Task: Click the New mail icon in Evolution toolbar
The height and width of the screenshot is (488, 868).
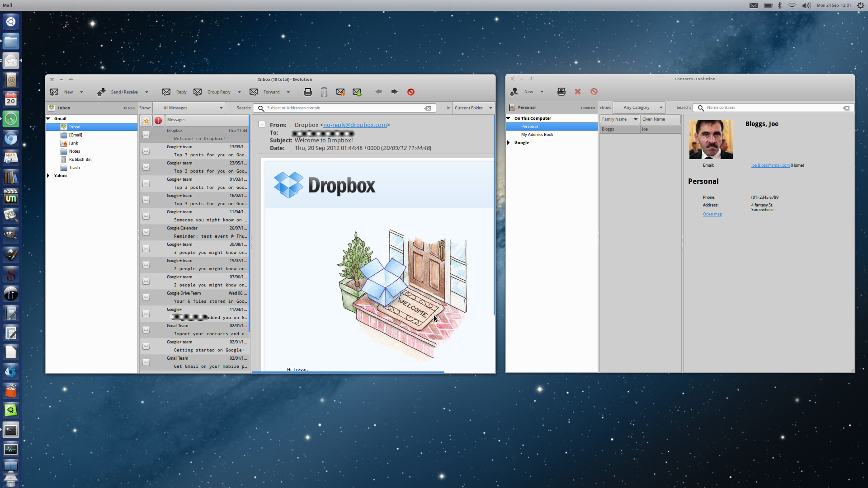Action: click(x=54, y=92)
